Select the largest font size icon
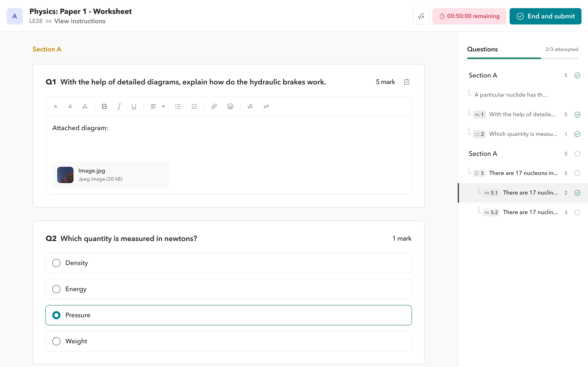The width and height of the screenshot is (588, 367). coord(85,106)
